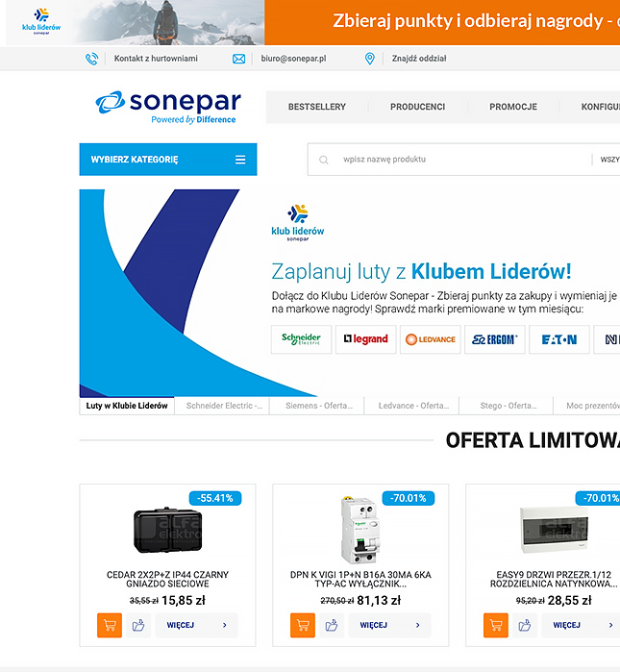Open WIĘCEJ for CEDAR gniazdo sieciowe
This screenshot has width=620, height=672.
coord(196,625)
